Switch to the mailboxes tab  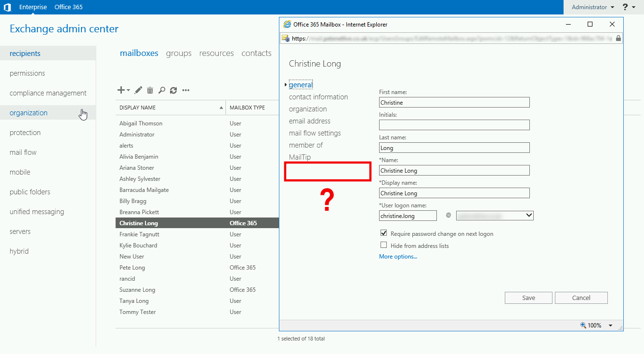click(139, 53)
